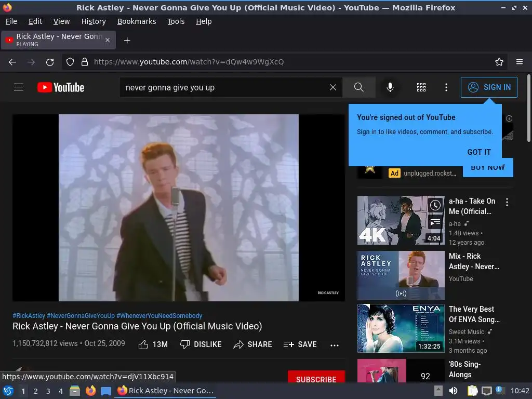Open the History menu
This screenshot has width=532, height=399.
pos(94,21)
